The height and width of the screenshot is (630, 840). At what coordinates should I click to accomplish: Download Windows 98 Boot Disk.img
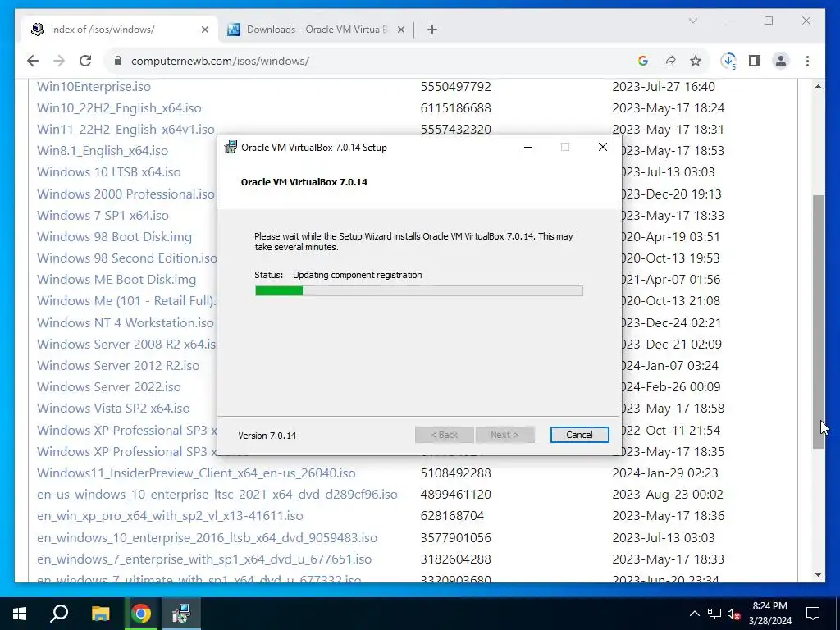(114, 236)
